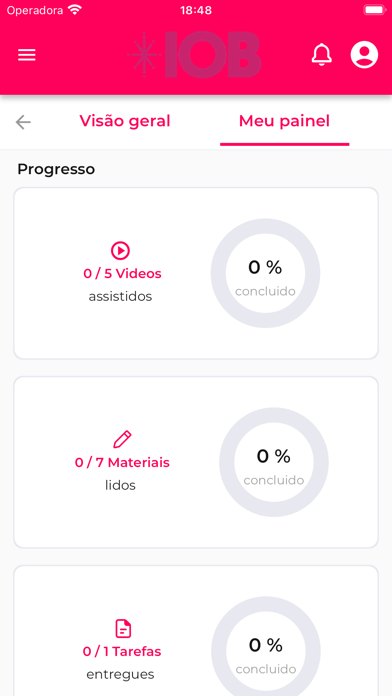392x696 pixels.
Task: Tap the document tasks icon
Action: tap(123, 629)
